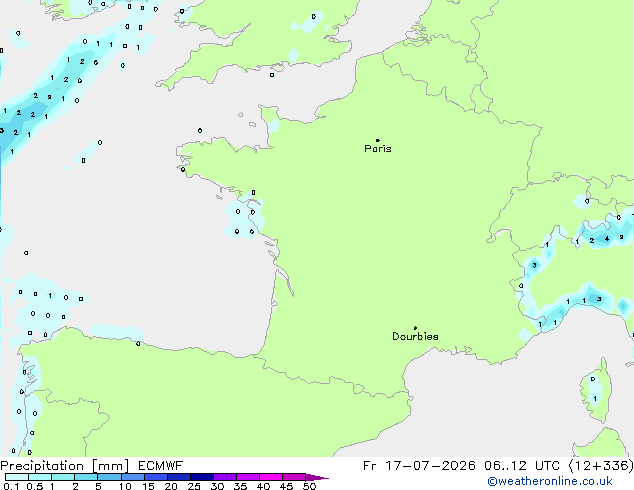Pick legend swatch between 0.1 and 0.5
The image size is (634, 490).
click(x=17, y=477)
